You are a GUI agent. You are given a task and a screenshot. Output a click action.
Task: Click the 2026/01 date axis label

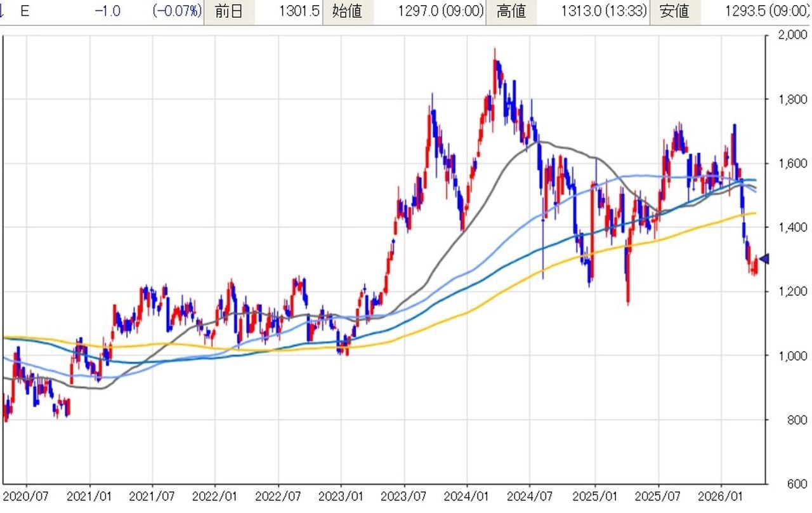coord(721,495)
